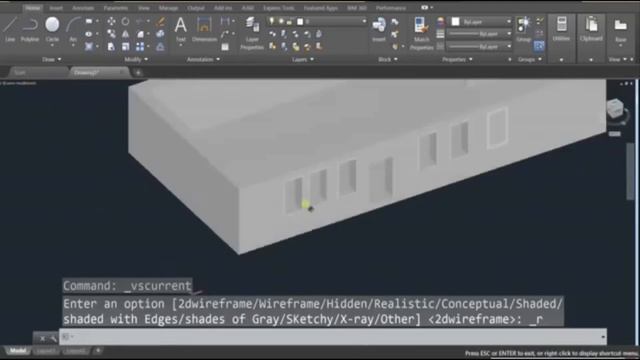Select the Circle tool

[x=52, y=29]
